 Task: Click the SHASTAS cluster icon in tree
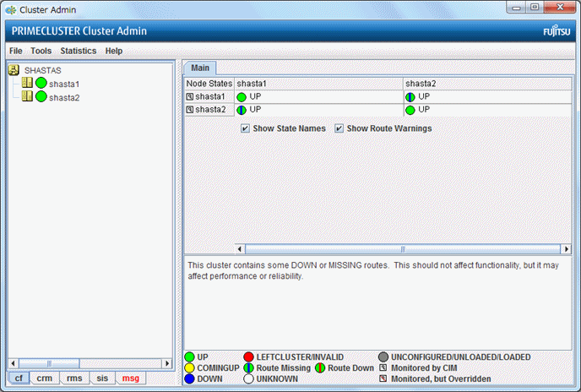pyautogui.click(x=14, y=70)
